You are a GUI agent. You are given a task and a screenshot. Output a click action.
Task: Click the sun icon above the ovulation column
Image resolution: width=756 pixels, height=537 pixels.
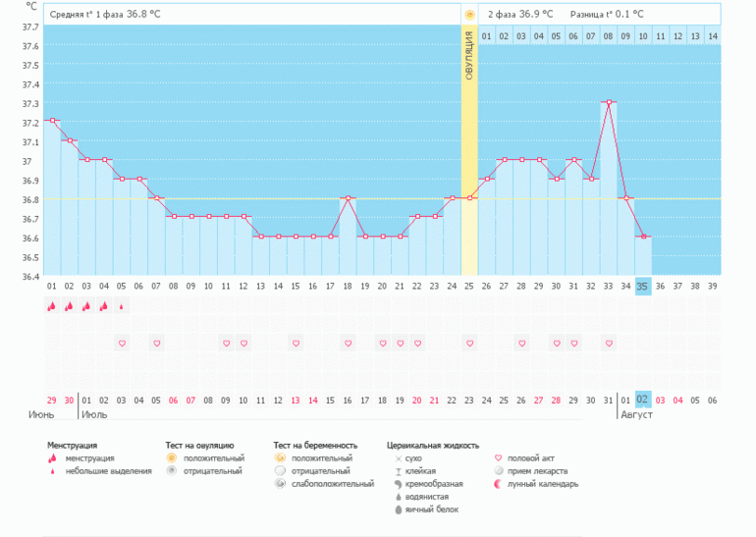[x=469, y=15]
